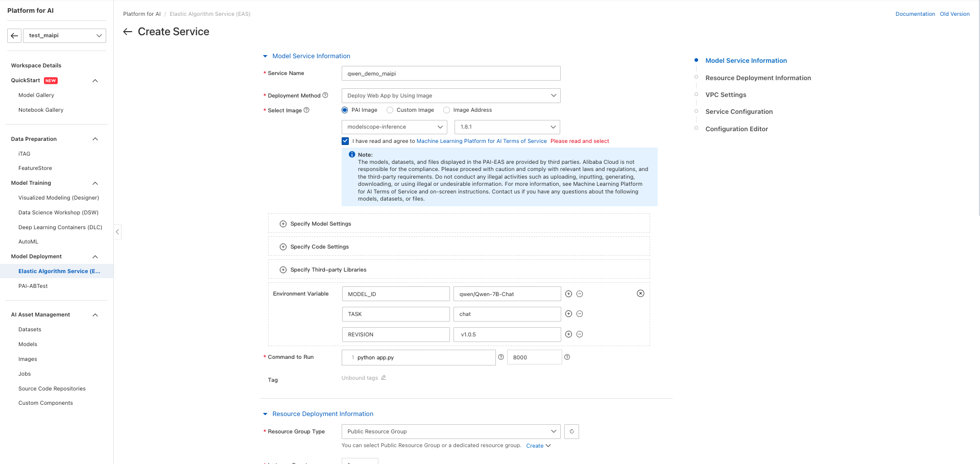
Task: Collapse the Data Preparation sidebar group
Action: pyautogui.click(x=95, y=139)
